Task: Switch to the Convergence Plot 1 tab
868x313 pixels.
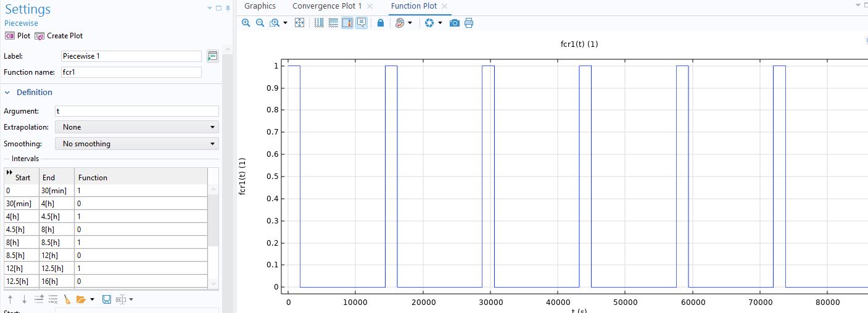Action: point(327,6)
